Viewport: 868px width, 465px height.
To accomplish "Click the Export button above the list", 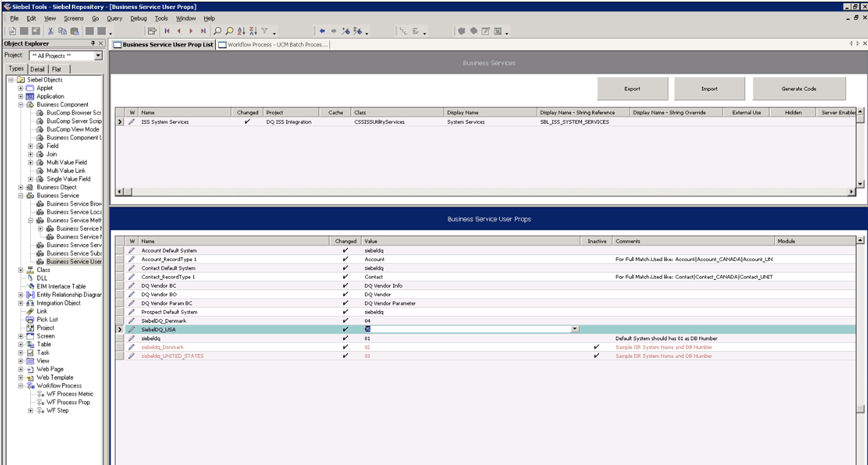I will [632, 88].
